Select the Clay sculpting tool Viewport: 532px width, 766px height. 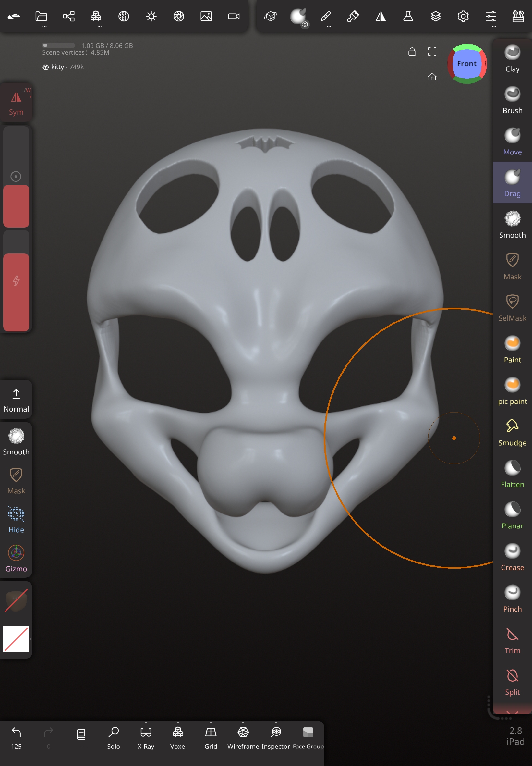pos(512,58)
